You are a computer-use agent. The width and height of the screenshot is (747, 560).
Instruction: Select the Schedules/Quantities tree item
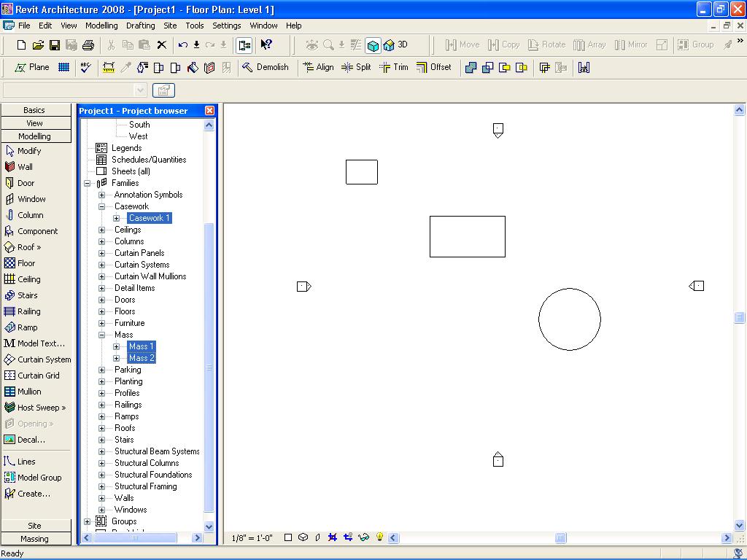pyautogui.click(x=149, y=160)
